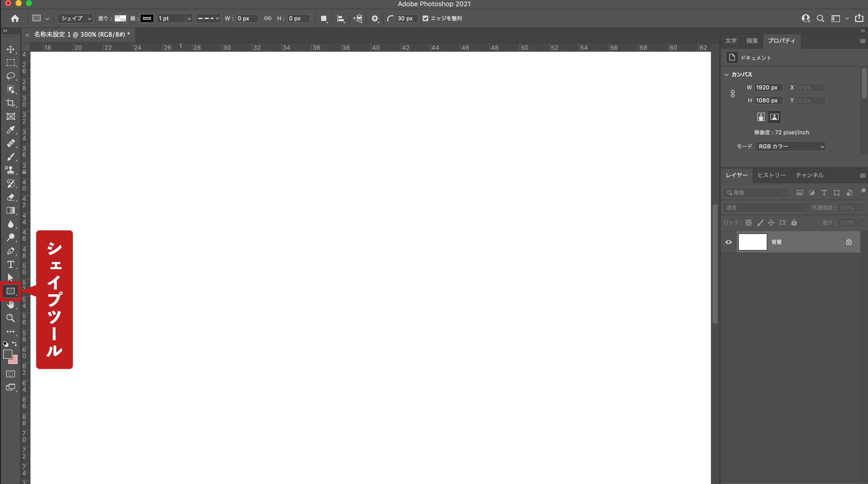Viewport: 868px width, 484px height.
Task: Hide the 背景 layer
Action: point(729,242)
